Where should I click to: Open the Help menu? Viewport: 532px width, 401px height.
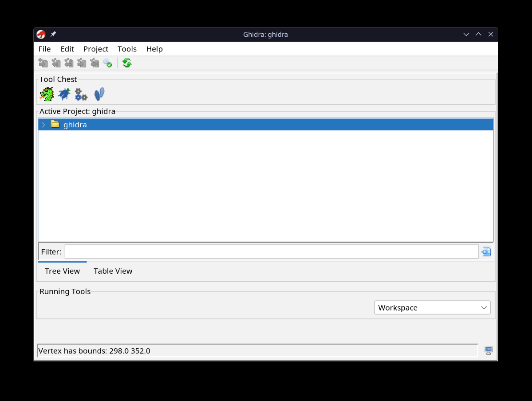[x=154, y=49]
